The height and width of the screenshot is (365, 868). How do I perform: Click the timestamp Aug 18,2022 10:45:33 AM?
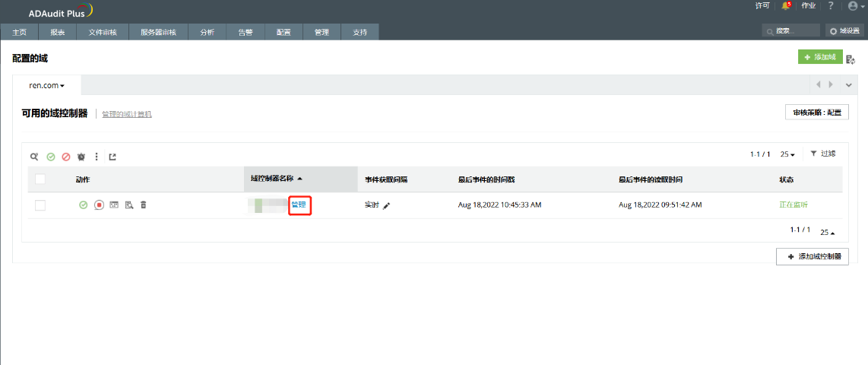pos(499,205)
